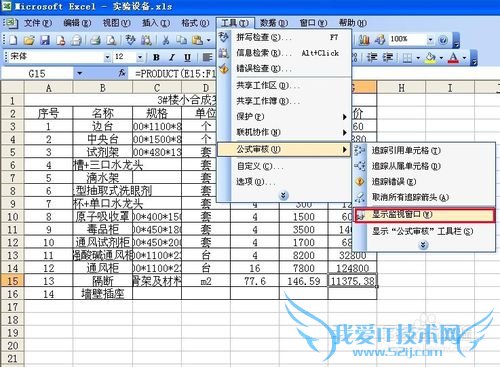The width and height of the screenshot is (500, 367).
Task: Choose 信息检索 in the Tools menu
Action: coord(284,53)
